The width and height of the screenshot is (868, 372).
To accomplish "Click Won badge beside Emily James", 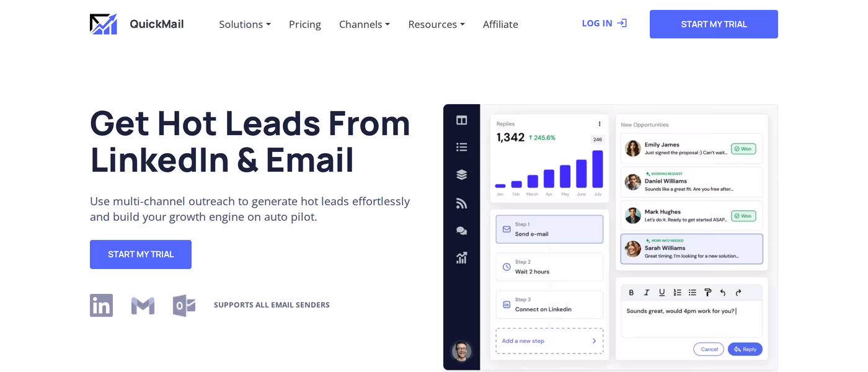I will (x=743, y=149).
